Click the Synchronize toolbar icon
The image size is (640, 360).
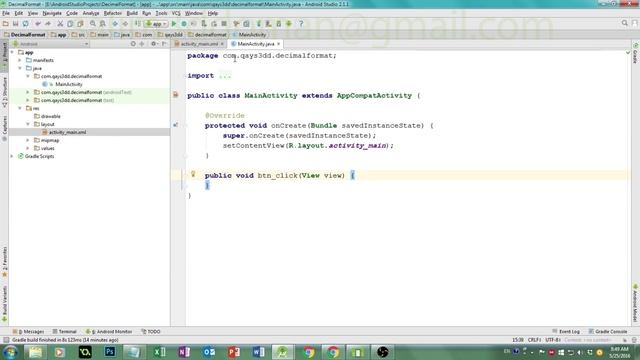click(x=26, y=24)
